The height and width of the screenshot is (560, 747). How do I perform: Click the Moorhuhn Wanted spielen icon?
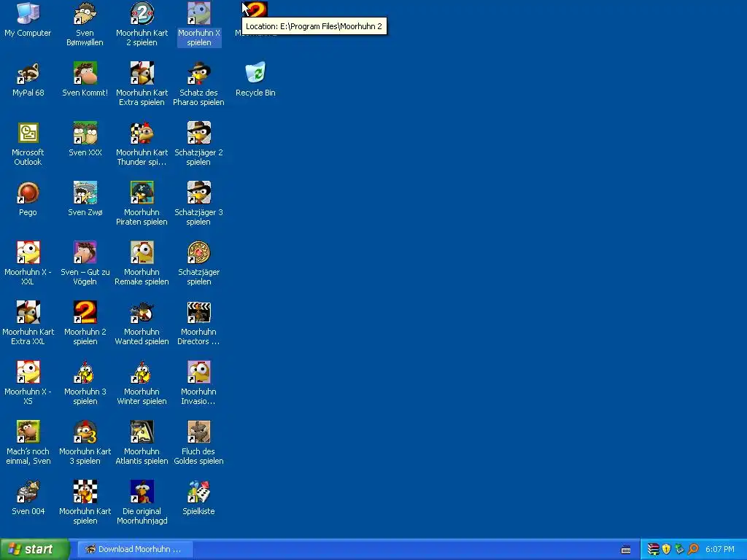tap(142, 312)
